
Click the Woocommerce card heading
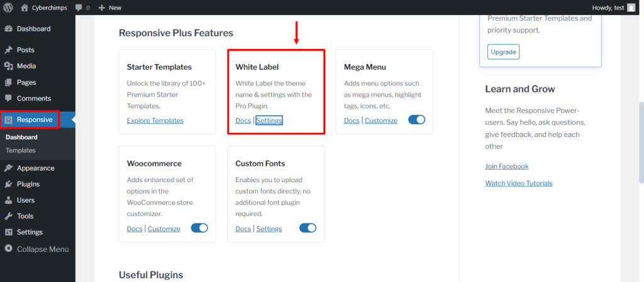155,163
